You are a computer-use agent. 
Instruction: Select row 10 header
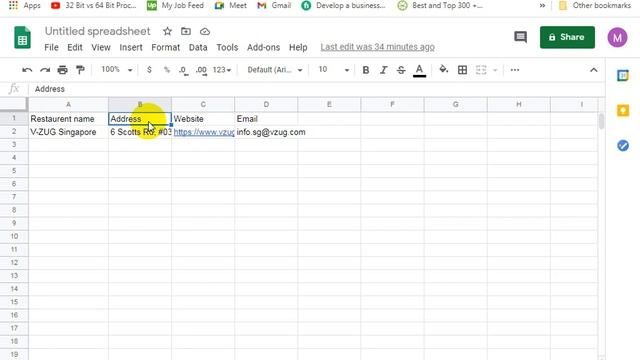(x=14, y=236)
